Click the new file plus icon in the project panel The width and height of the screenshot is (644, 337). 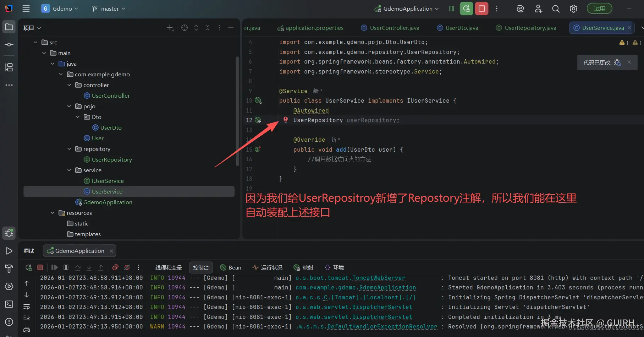tap(170, 28)
